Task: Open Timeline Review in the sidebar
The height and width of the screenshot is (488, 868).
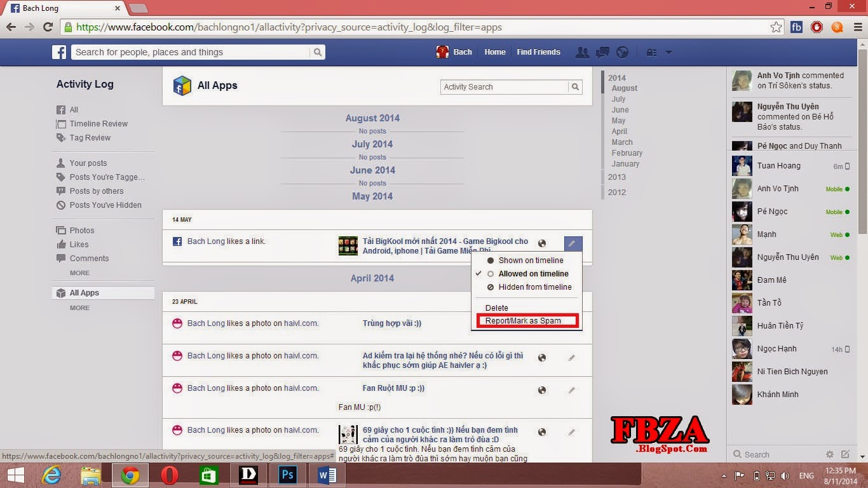Action: (x=98, y=124)
